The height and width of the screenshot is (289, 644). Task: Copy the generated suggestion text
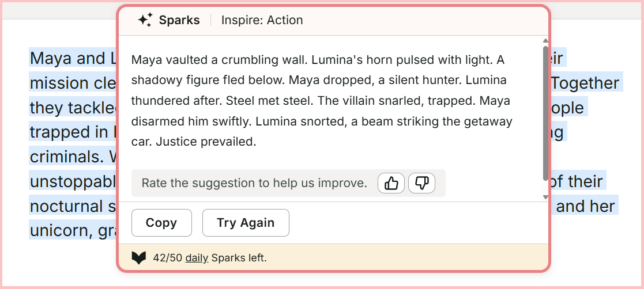pyautogui.click(x=161, y=223)
